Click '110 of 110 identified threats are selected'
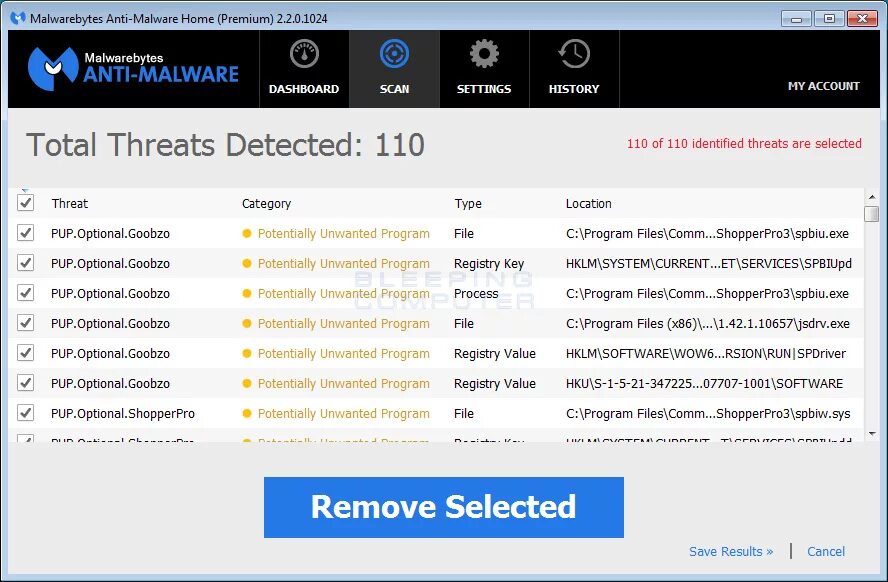This screenshot has width=888, height=582. [x=744, y=144]
